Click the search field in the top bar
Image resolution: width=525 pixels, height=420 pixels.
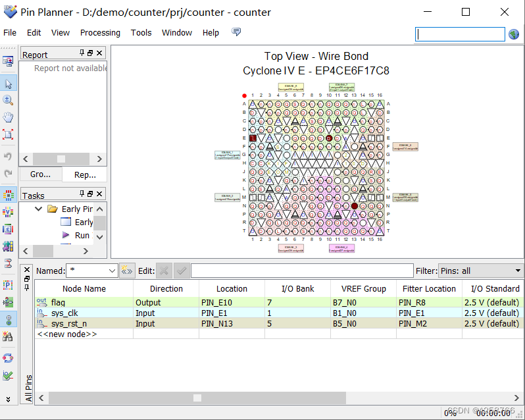point(460,34)
